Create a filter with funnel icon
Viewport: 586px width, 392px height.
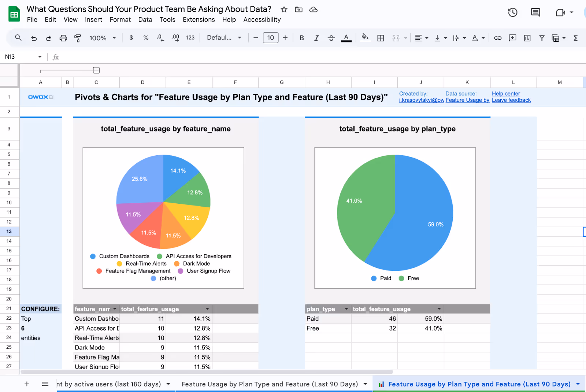point(542,38)
